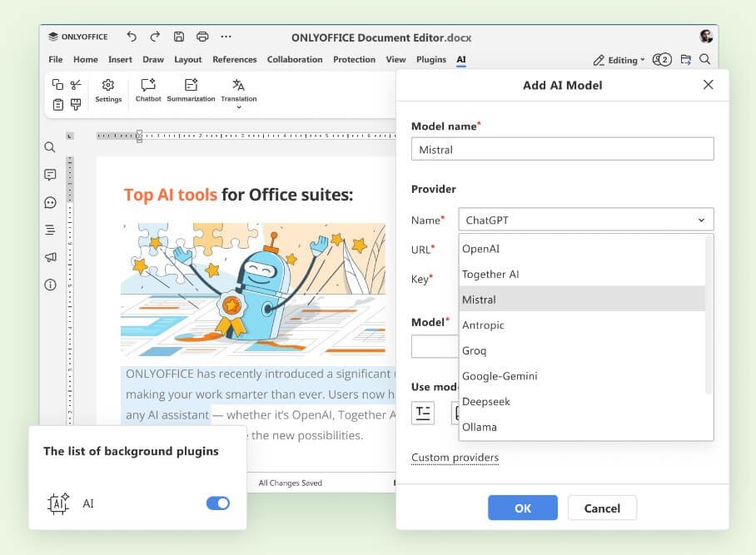Click the Undo arrow
Viewport: 756px width, 555px height.
[x=132, y=37]
